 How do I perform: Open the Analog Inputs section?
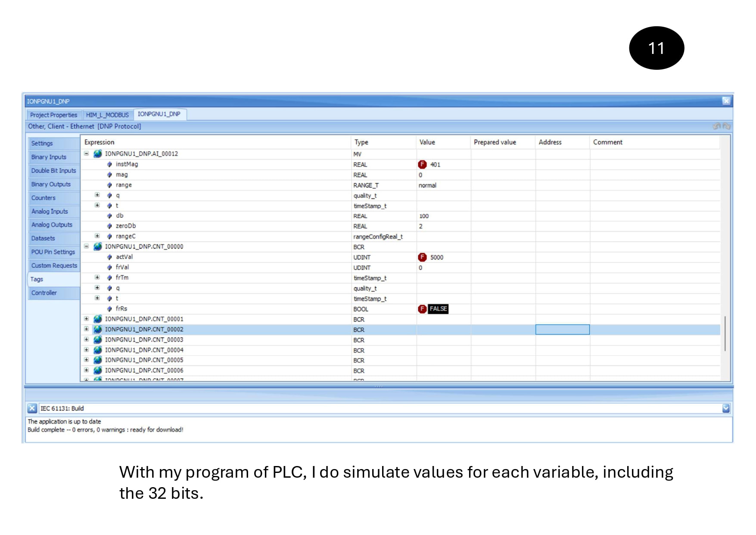click(x=50, y=212)
